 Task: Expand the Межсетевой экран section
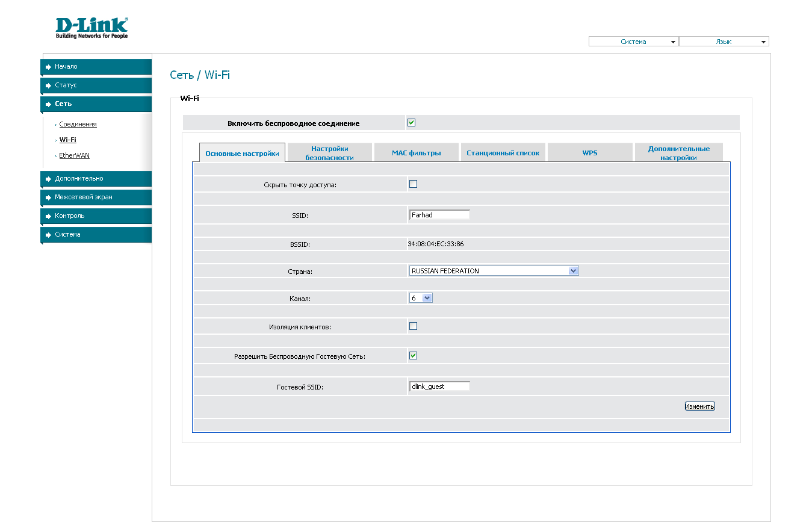pyautogui.click(x=96, y=197)
